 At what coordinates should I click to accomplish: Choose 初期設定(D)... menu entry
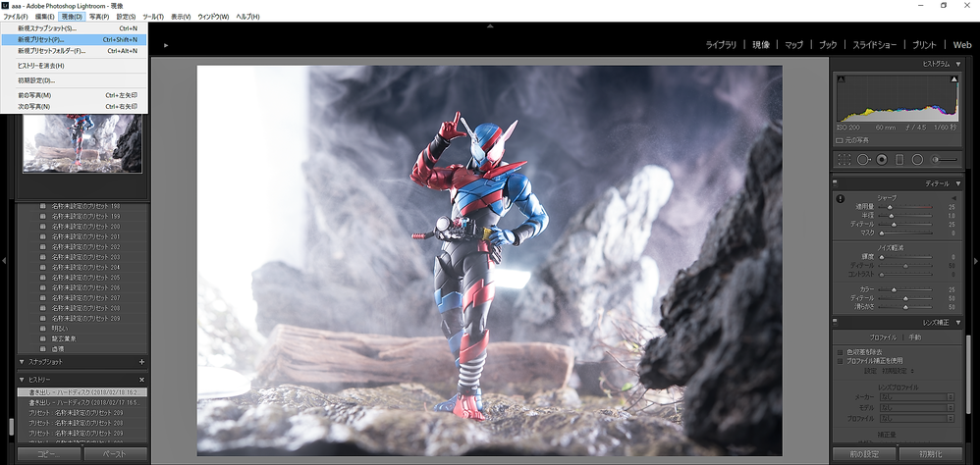[74, 80]
